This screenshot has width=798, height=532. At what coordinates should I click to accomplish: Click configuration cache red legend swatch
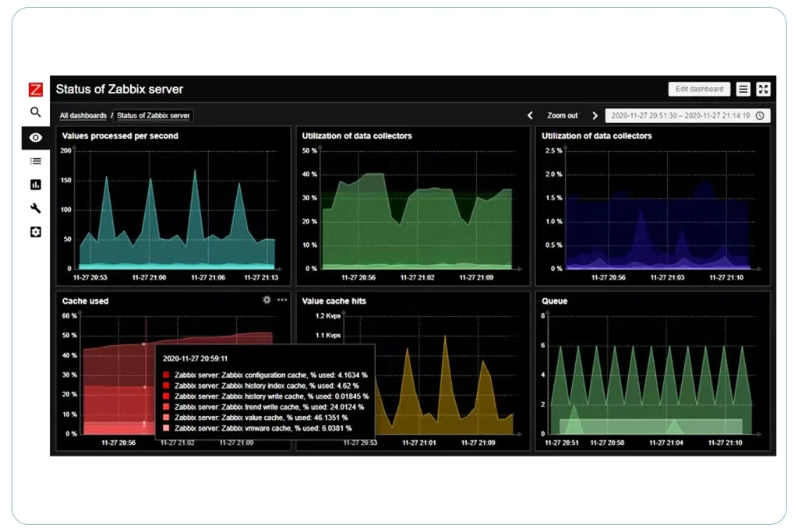(166, 375)
